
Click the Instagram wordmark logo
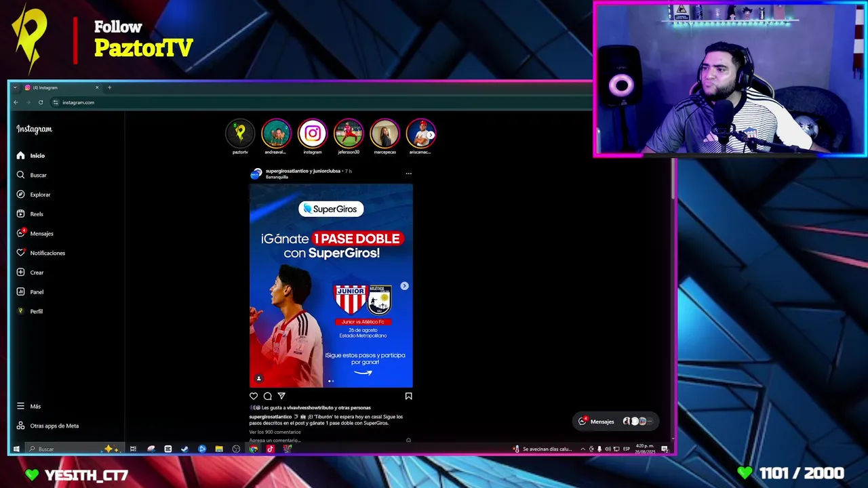(x=34, y=129)
